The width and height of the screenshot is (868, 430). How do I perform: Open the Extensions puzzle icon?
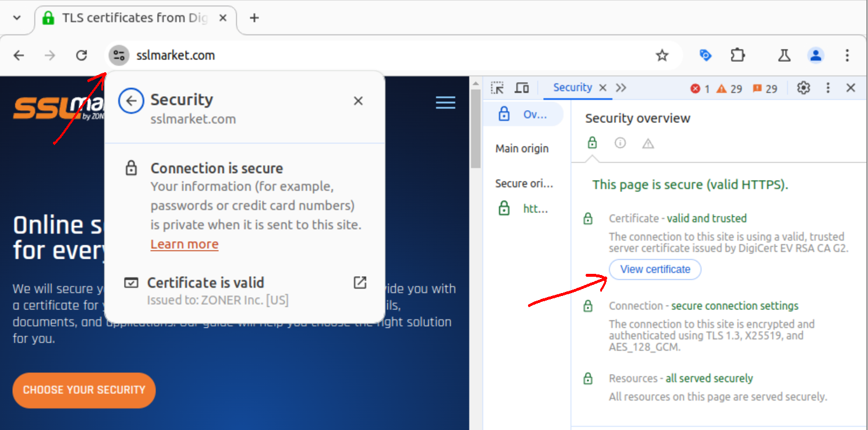coord(738,55)
